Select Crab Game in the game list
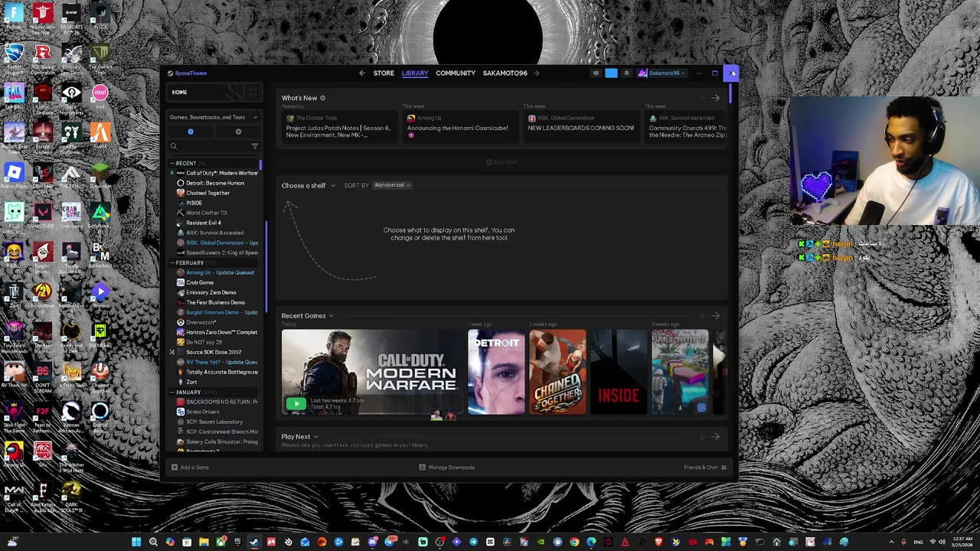Screen dimensions: 980x551 (x=200, y=282)
